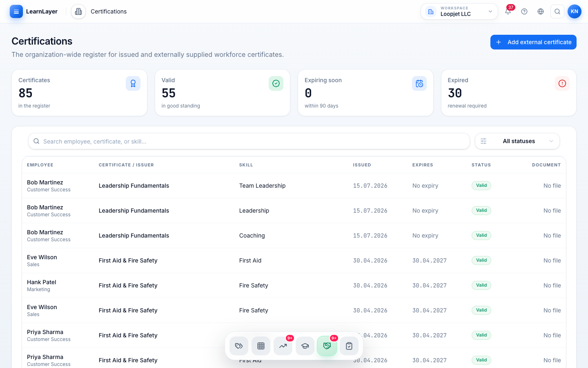Click the globe language icon
Screen dimensions: 588x368
[541, 11]
